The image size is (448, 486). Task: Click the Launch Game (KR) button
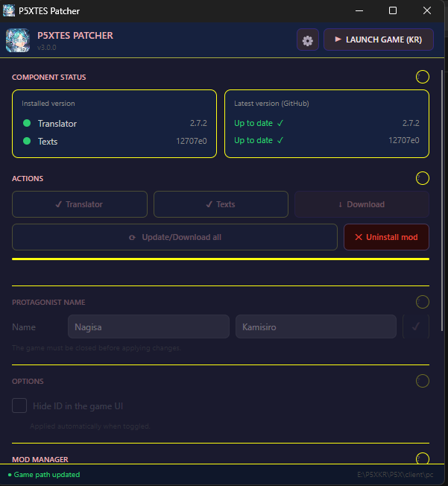(x=379, y=40)
